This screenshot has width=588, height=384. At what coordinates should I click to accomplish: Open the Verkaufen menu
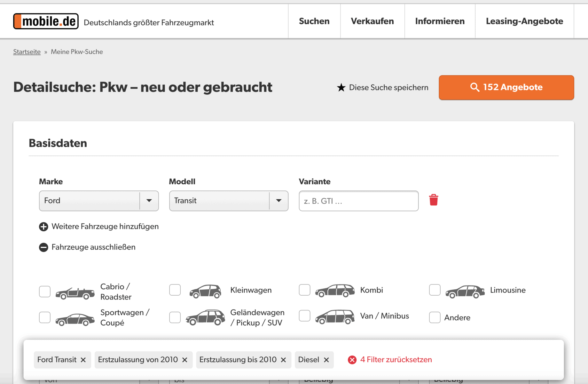[x=372, y=21]
